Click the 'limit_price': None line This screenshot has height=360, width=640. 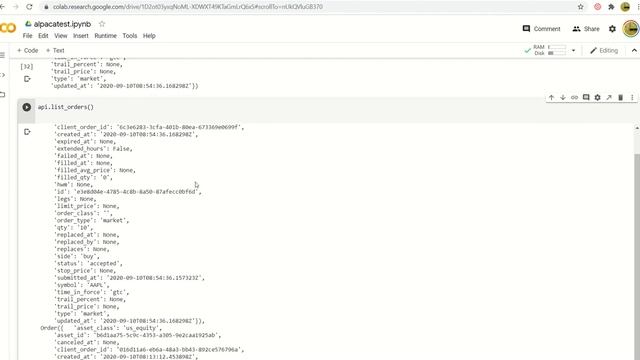point(87,206)
